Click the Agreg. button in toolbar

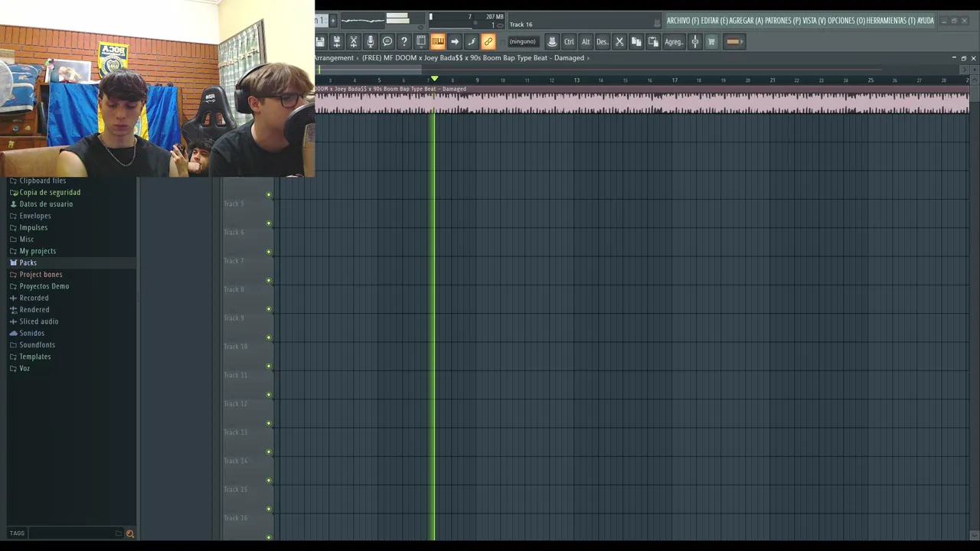click(674, 41)
